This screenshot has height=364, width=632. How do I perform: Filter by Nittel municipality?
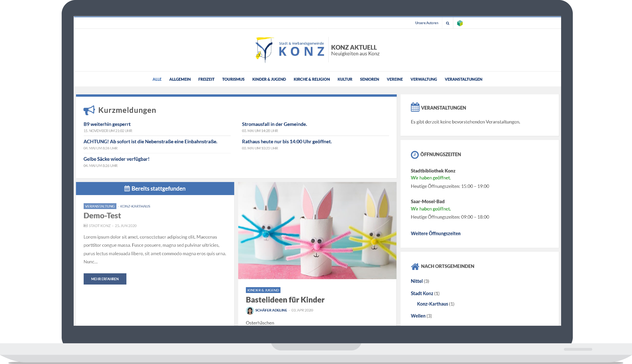pos(416,281)
